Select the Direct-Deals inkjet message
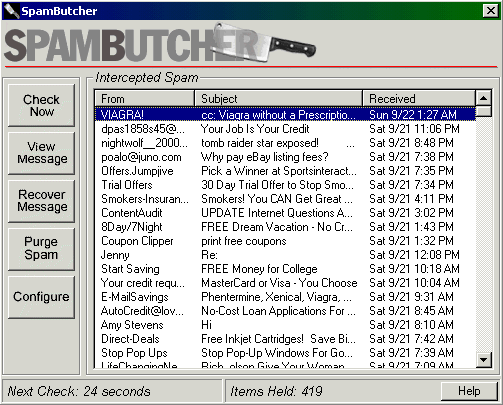The height and width of the screenshot is (405, 503). click(285, 339)
